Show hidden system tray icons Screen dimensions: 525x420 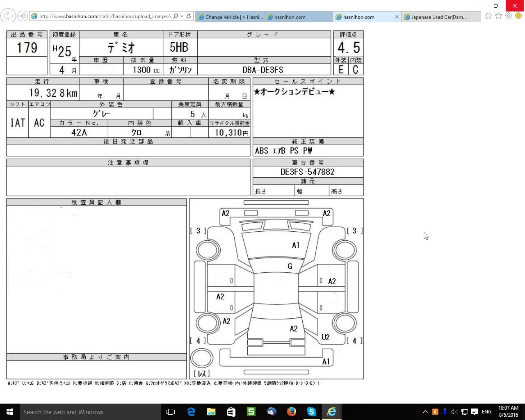point(425,412)
